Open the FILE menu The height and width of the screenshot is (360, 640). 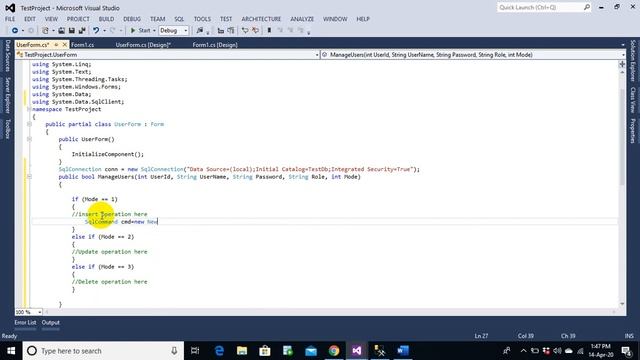tap(10, 19)
